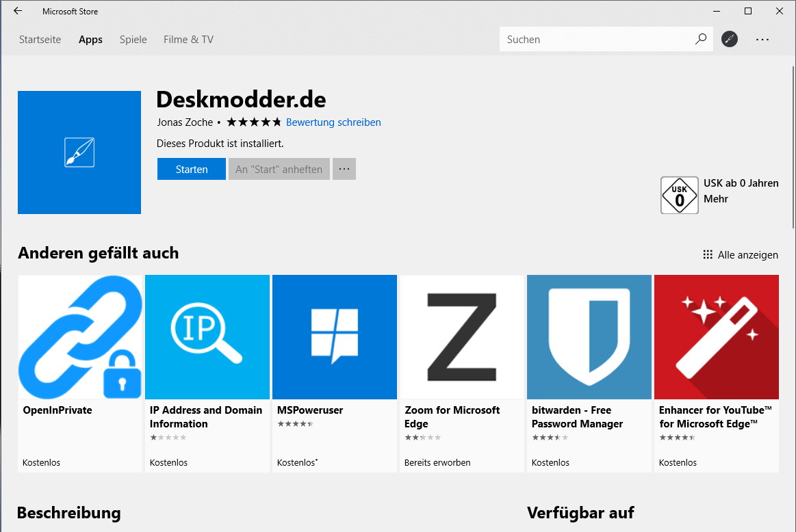
Task: Click the Deskmodder.de title
Action: 241,99
